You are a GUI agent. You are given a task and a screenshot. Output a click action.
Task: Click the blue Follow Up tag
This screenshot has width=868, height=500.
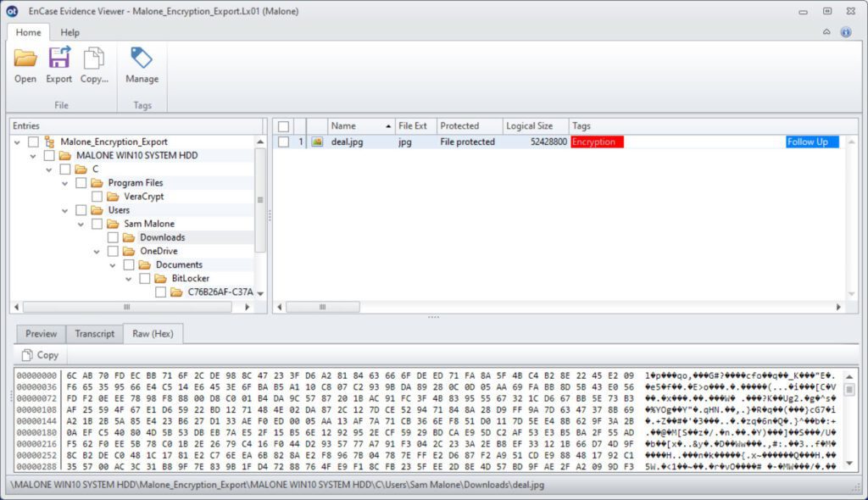tap(812, 142)
